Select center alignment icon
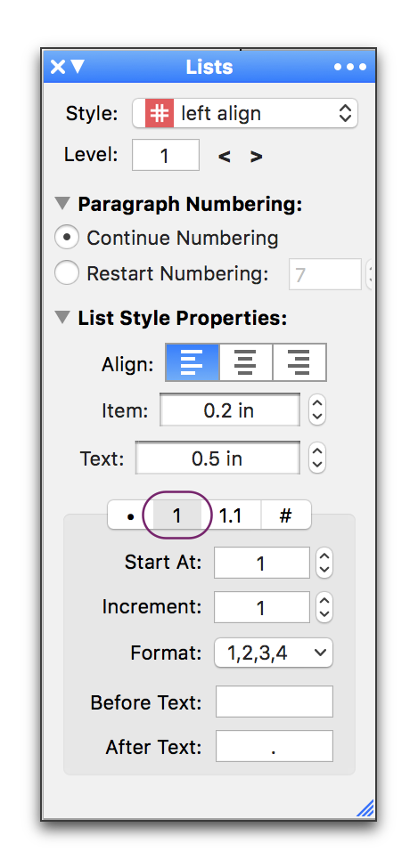The width and height of the screenshot is (418, 868). (246, 362)
